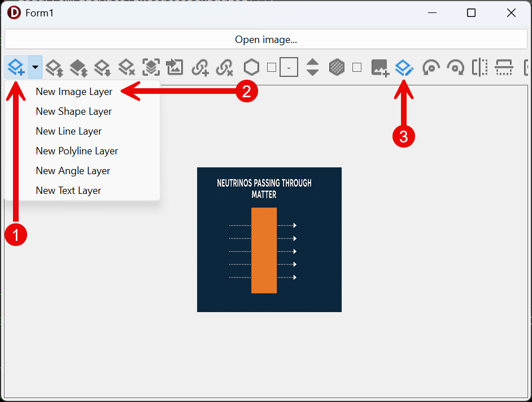The width and height of the screenshot is (532, 402).
Task: Click the add link icon
Action: pos(200,67)
